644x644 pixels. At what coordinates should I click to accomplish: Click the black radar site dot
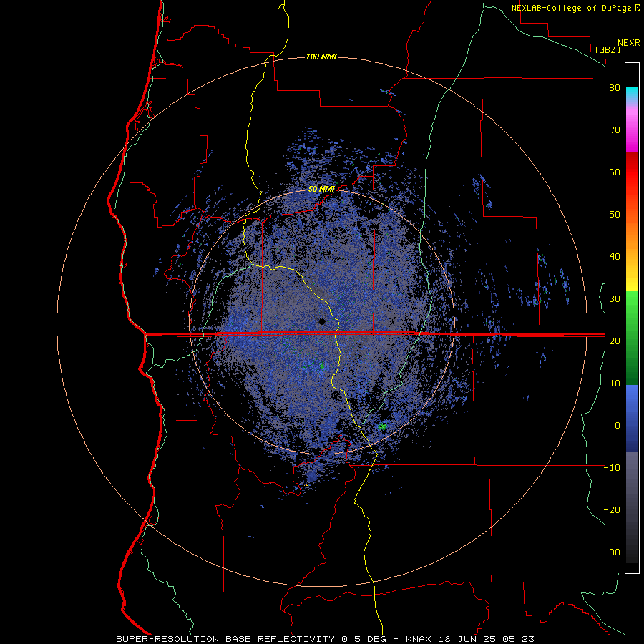322,321
